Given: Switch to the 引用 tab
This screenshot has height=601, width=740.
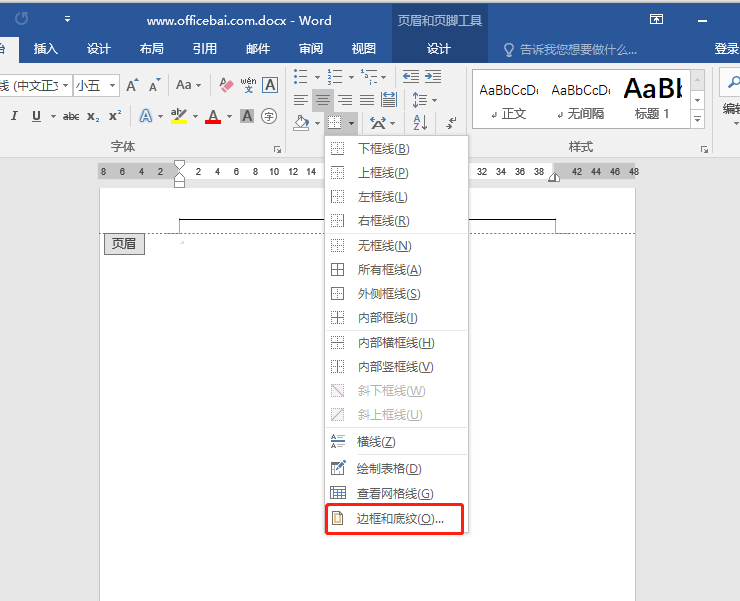Looking at the screenshot, I should click(x=204, y=49).
